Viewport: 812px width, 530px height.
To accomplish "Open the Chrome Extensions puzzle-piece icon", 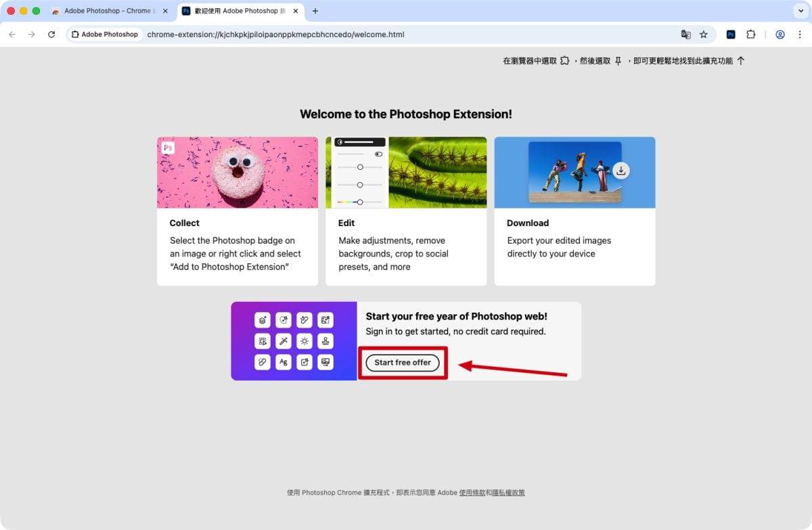I will point(751,34).
